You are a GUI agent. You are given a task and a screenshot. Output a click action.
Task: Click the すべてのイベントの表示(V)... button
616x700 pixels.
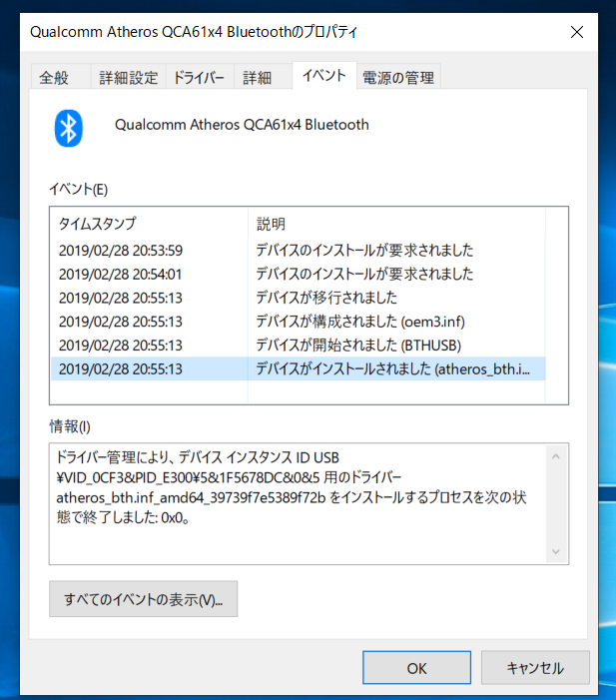144,599
